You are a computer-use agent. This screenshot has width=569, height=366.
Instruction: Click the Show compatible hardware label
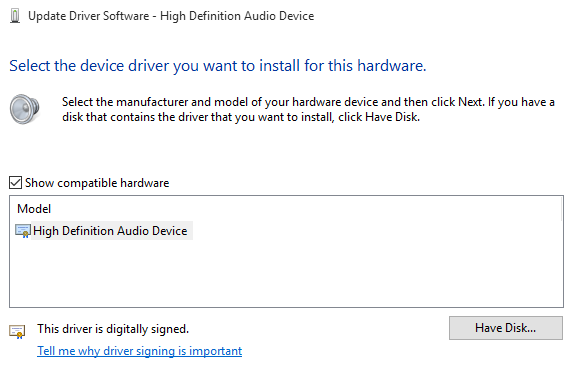pos(97,183)
